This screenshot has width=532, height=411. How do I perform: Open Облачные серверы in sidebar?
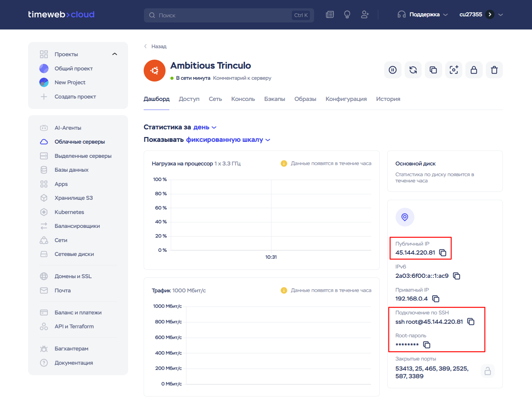[x=79, y=142]
